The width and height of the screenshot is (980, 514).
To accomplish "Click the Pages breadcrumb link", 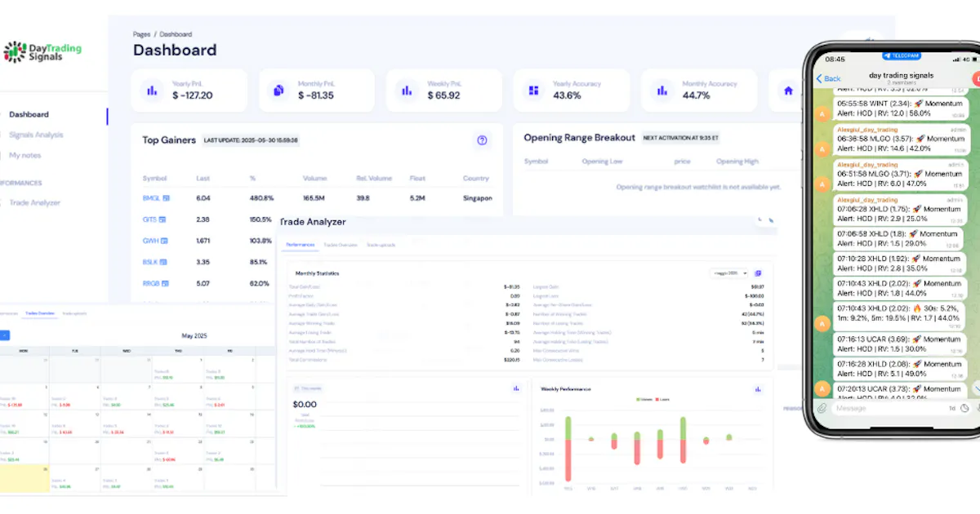I will click(x=141, y=34).
